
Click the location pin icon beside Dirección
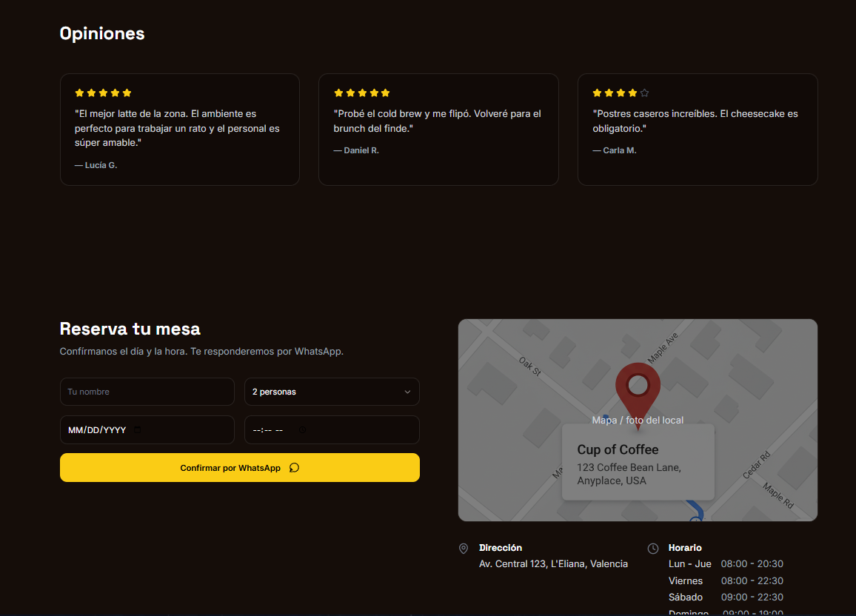coord(464,549)
